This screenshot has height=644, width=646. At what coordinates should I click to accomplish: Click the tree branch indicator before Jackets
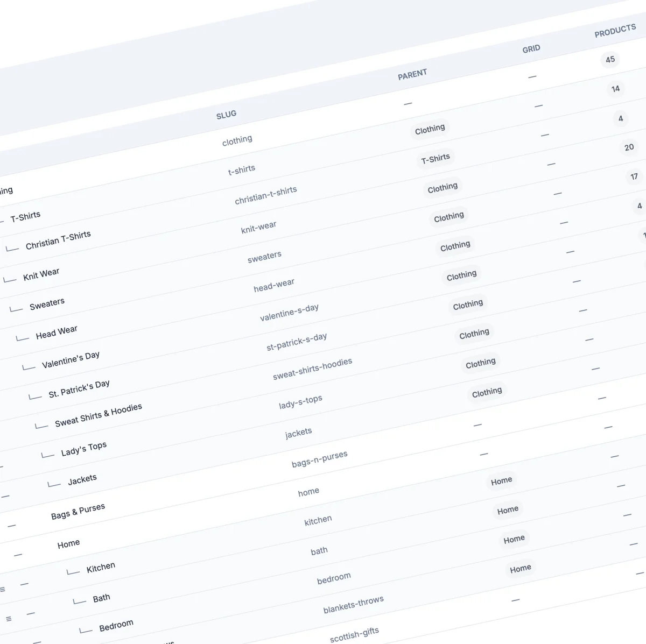(54, 484)
